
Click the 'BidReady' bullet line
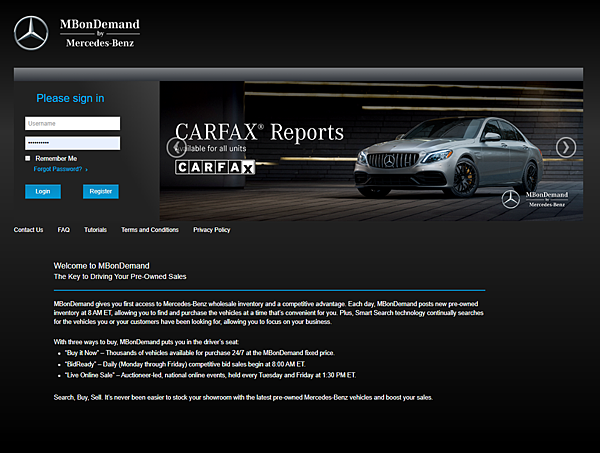tap(185, 364)
